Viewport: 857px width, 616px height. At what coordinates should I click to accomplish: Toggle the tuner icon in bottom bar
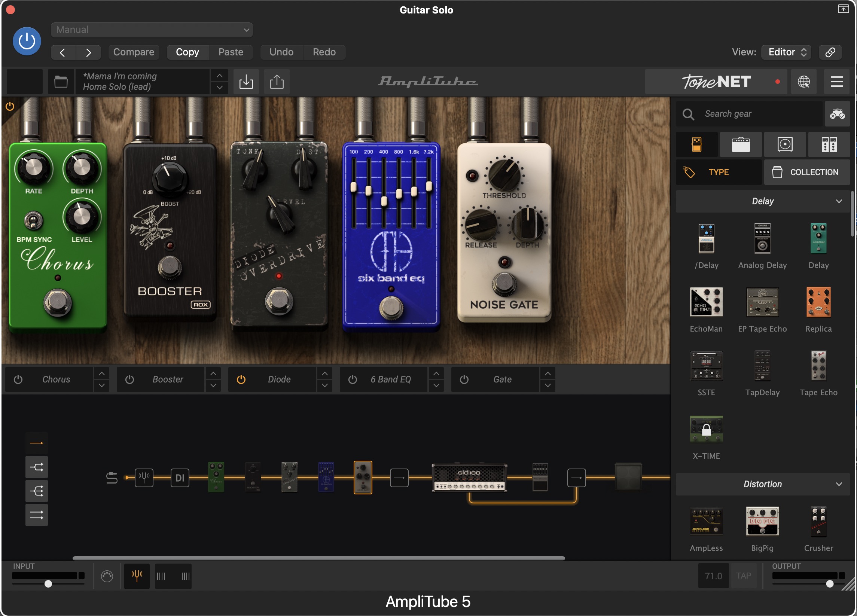(x=137, y=576)
